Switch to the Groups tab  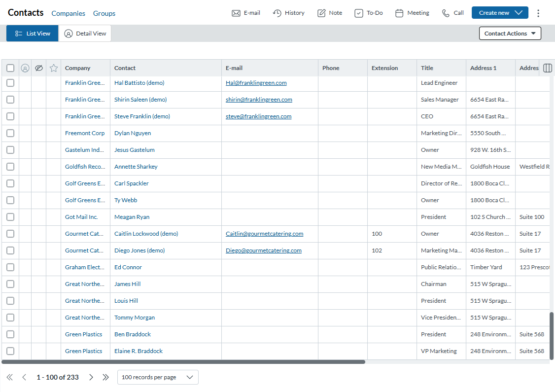coord(104,13)
